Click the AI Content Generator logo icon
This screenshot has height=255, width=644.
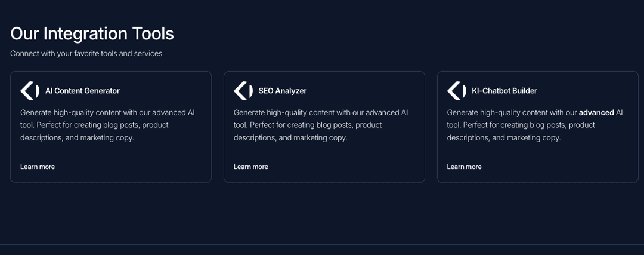click(30, 91)
